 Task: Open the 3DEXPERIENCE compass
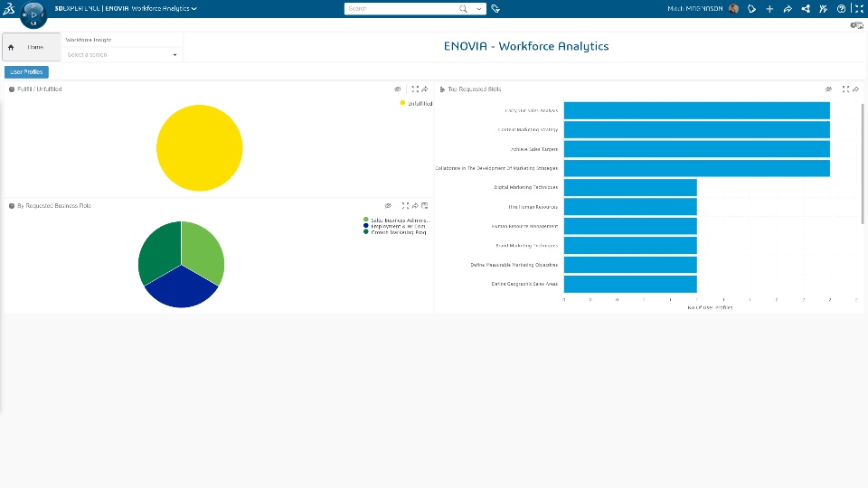point(33,15)
